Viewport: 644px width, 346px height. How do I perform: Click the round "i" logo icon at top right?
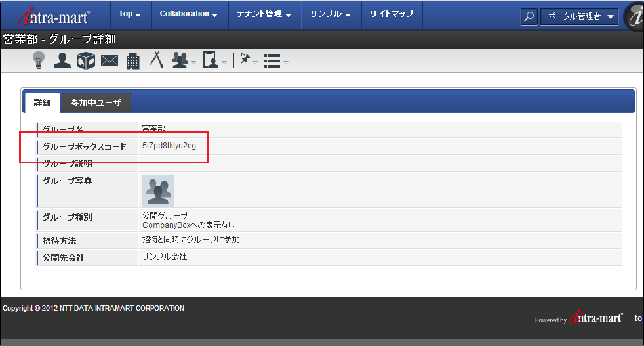pos(635,16)
